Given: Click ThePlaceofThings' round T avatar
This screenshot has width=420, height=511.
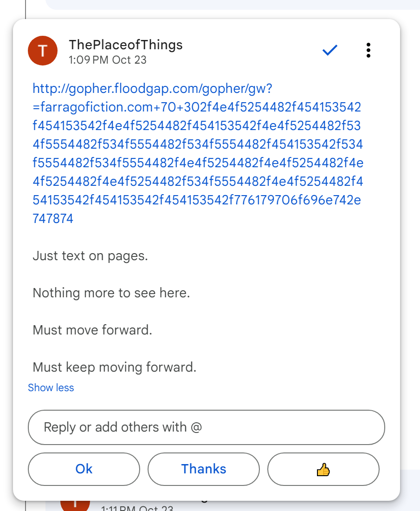Looking at the screenshot, I should click(x=43, y=51).
